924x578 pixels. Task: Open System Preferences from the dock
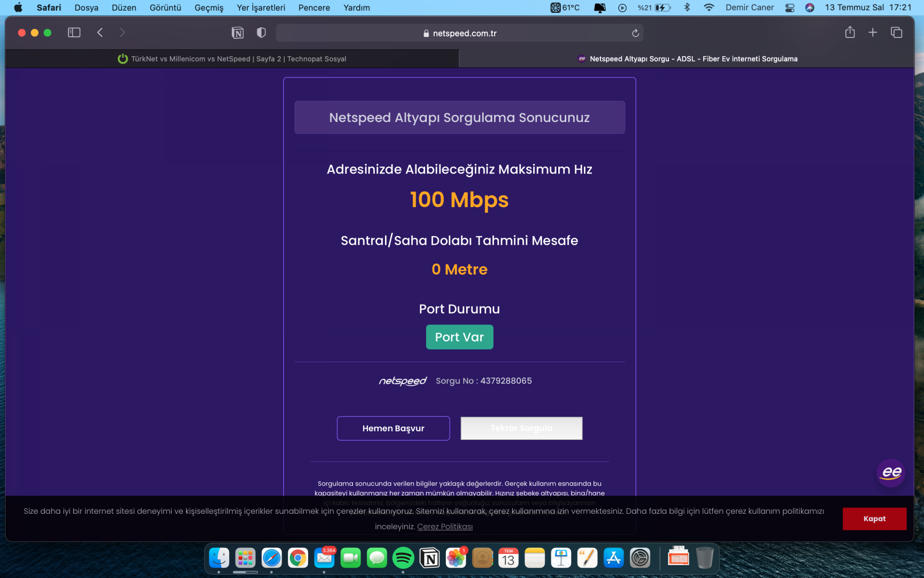coord(640,558)
